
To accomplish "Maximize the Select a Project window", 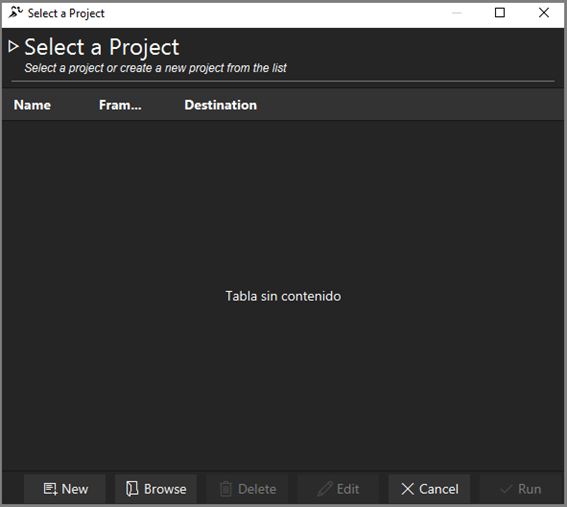I will tap(500, 13).
